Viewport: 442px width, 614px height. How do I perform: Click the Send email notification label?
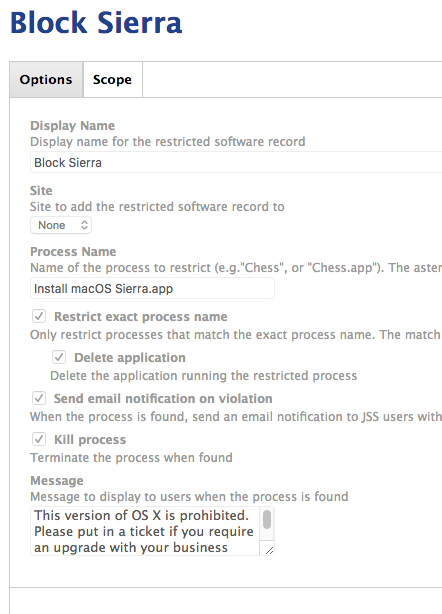tap(163, 399)
